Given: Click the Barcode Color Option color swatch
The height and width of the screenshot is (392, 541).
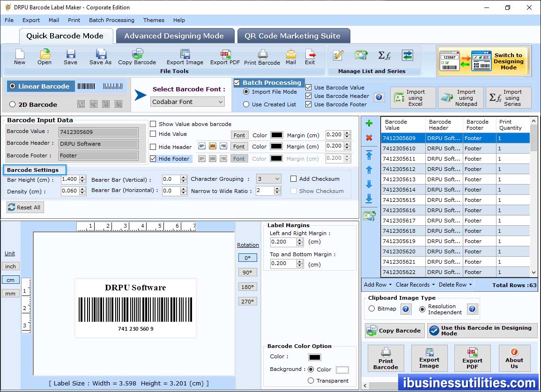Looking at the screenshot, I should pos(315,357).
